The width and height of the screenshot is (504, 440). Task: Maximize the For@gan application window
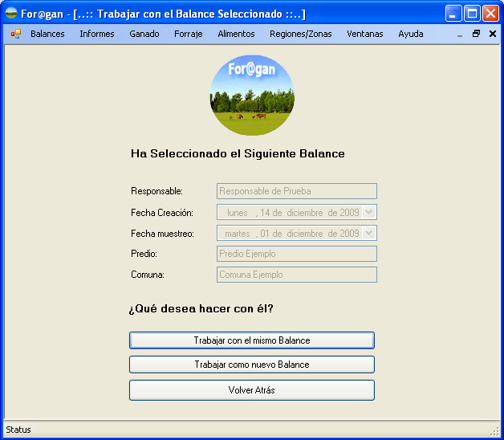pos(473,14)
